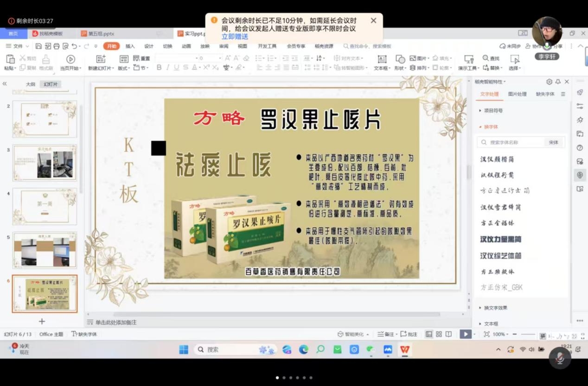Click the Find (查找) magnifier icon
588x386 pixels.
486,58
